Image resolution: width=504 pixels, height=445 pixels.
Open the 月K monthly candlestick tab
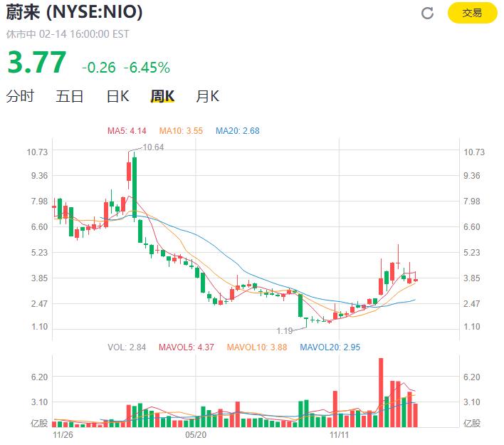tap(208, 96)
